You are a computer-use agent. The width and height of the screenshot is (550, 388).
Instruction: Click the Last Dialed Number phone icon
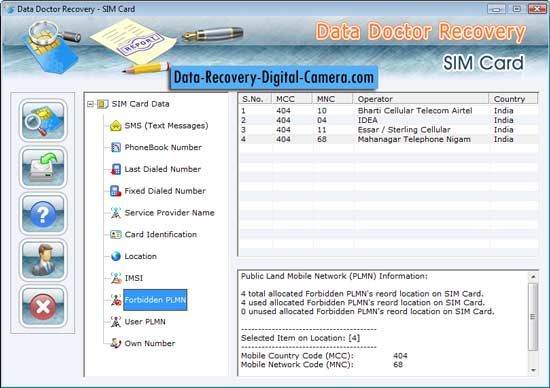[x=115, y=169]
